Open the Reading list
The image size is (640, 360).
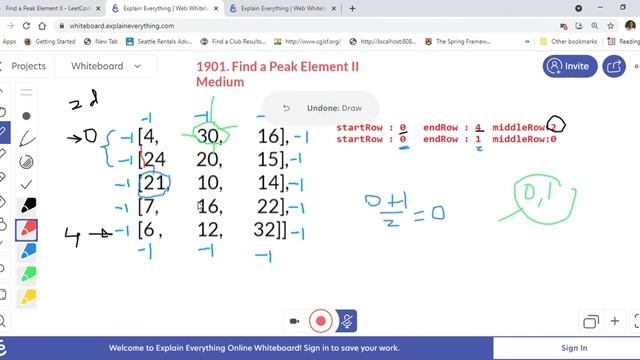click(x=624, y=41)
